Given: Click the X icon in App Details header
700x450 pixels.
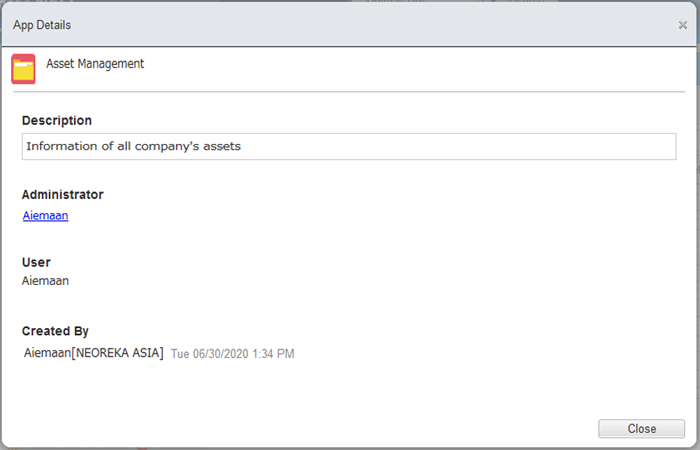Looking at the screenshot, I should point(683,25).
